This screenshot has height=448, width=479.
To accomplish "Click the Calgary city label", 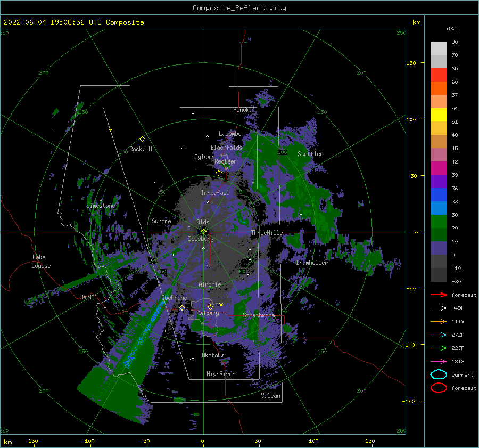I will [208, 313].
